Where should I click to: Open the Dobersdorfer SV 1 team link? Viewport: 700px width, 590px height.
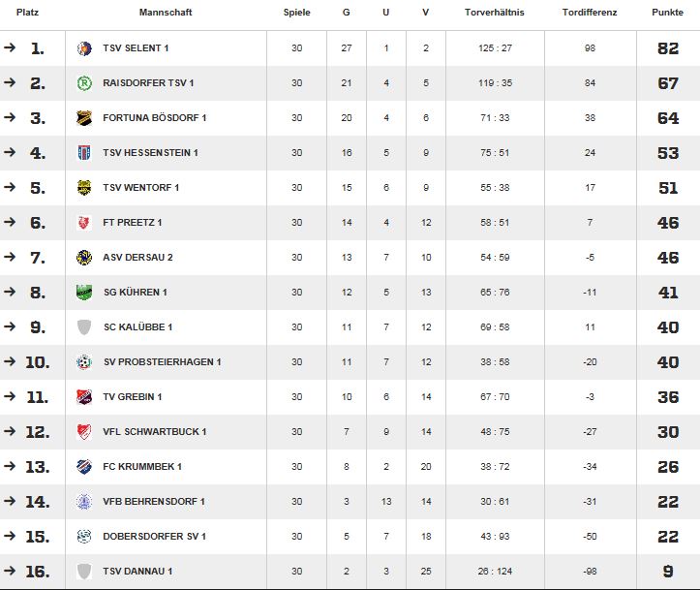tap(154, 536)
